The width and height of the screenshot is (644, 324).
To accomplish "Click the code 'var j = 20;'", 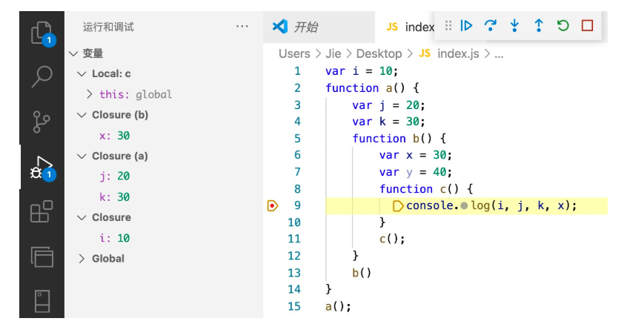I will [388, 105].
